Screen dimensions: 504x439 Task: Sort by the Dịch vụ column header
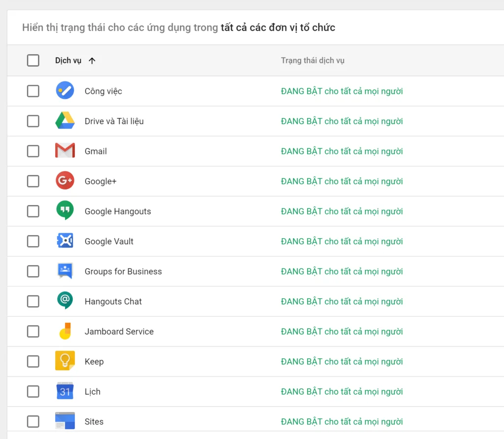[68, 61]
